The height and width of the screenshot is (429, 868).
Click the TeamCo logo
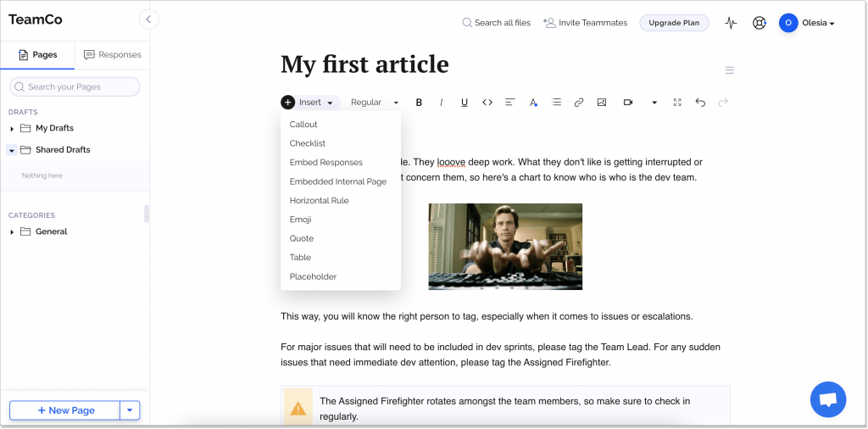pyautogui.click(x=36, y=19)
